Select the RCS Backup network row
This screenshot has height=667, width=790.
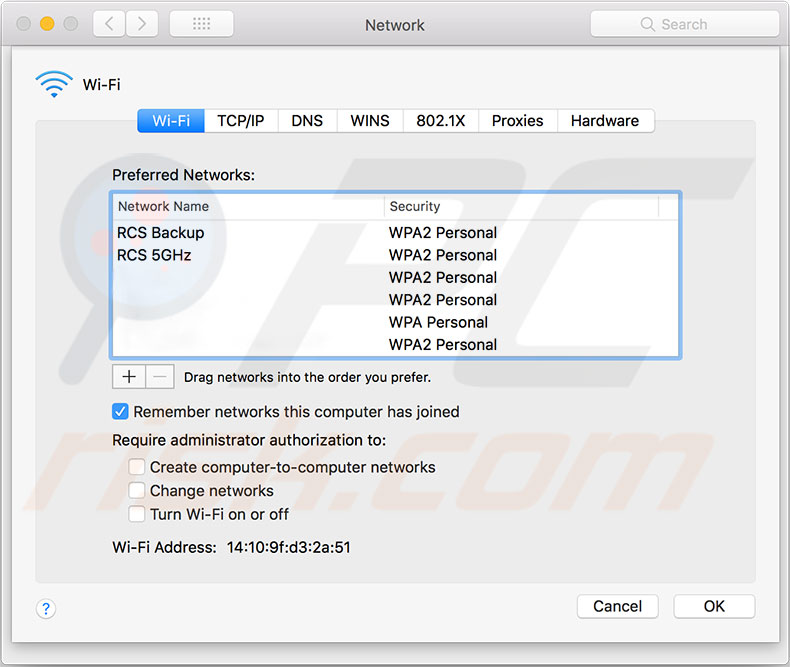pos(395,233)
